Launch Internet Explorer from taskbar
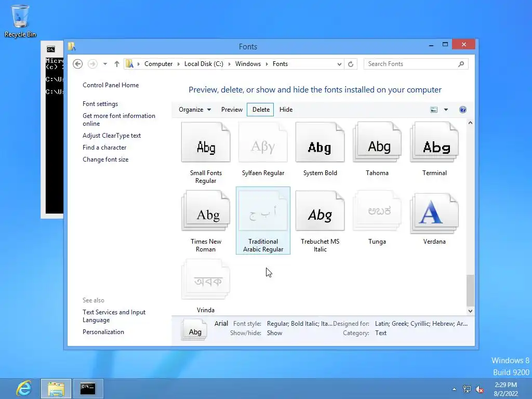Image resolution: width=532 pixels, height=399 pixels. pos(24,389)
